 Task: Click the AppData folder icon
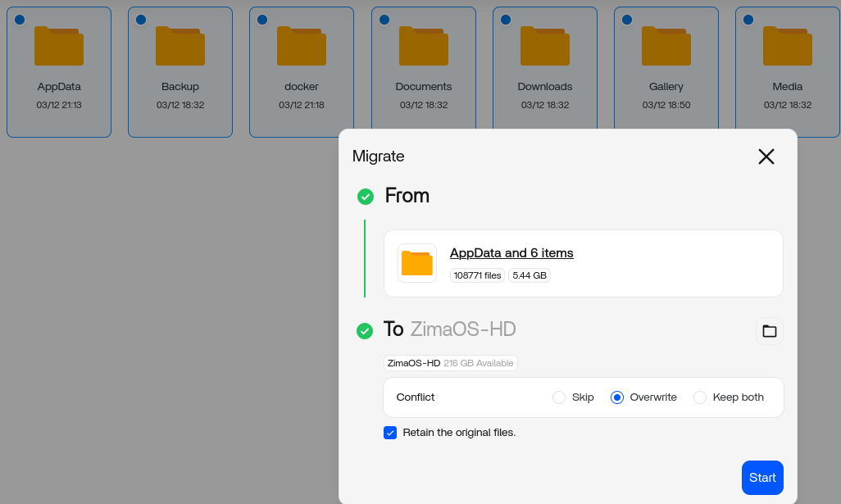[59, 46]
